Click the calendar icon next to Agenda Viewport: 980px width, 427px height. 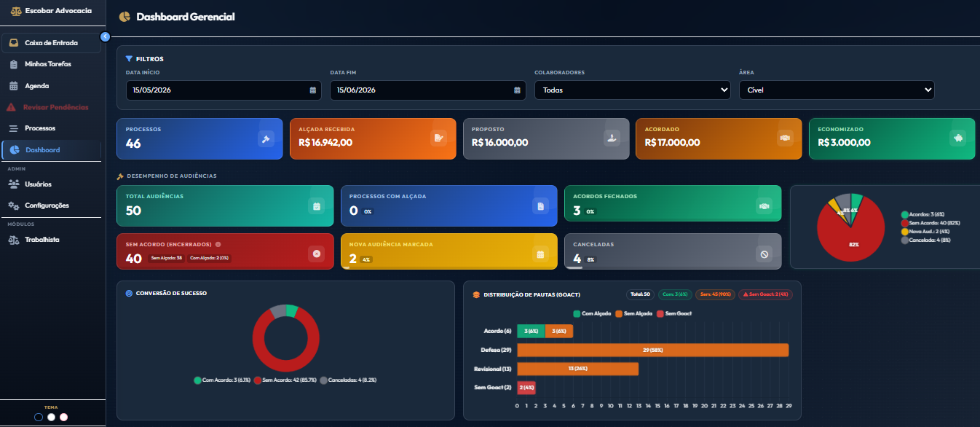[13, 86]
